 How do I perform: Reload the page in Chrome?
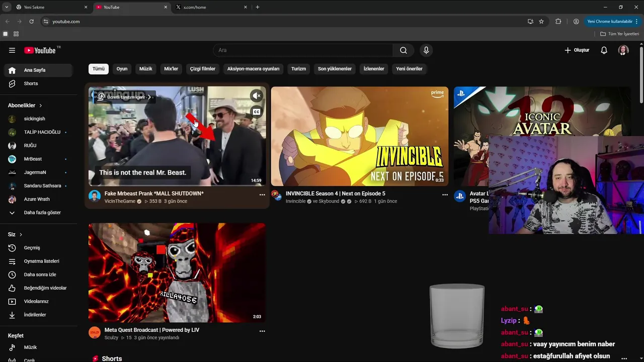[31, 22]
